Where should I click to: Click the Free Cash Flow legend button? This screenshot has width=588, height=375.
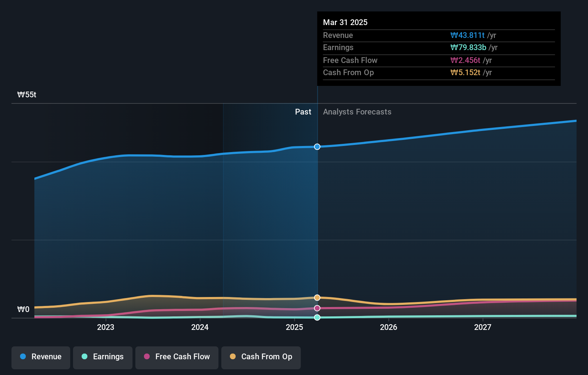pos(177,357)
